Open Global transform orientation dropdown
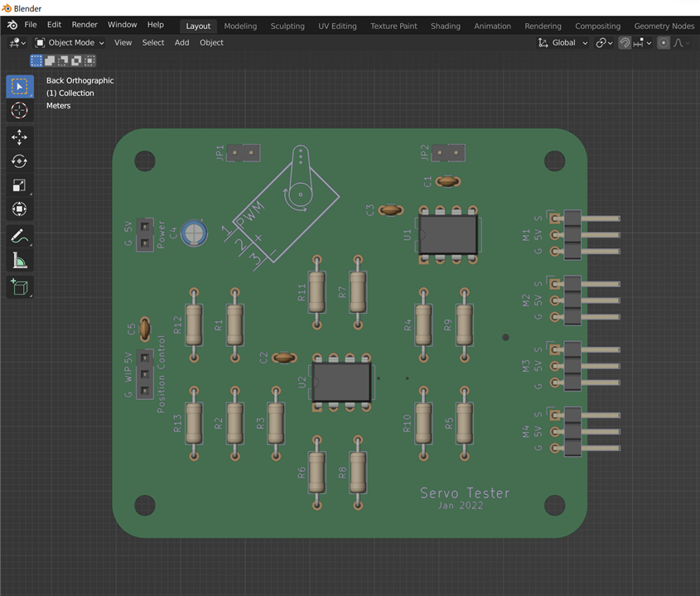 pyautogui.click(x=562, y=43)
